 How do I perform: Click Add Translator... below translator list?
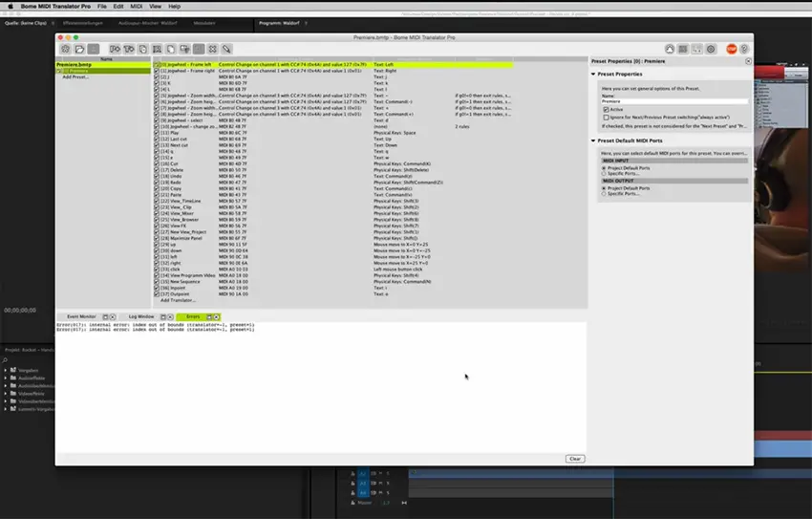[x=178, y=300]
